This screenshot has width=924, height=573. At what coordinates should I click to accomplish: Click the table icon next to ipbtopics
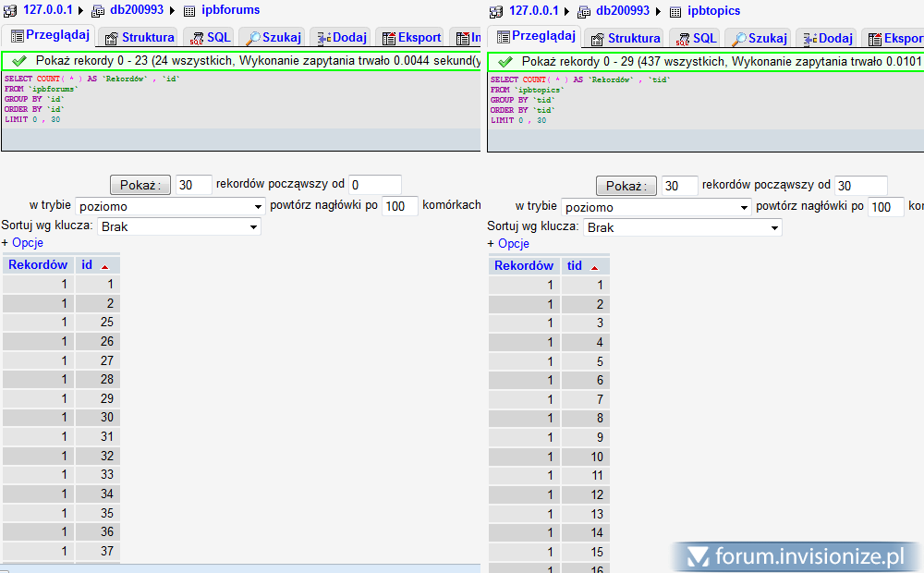pos(676,11)
